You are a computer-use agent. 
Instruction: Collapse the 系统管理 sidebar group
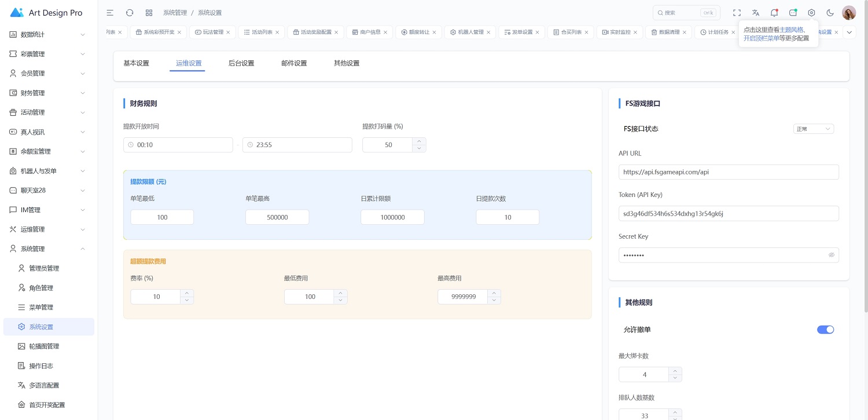49,249
